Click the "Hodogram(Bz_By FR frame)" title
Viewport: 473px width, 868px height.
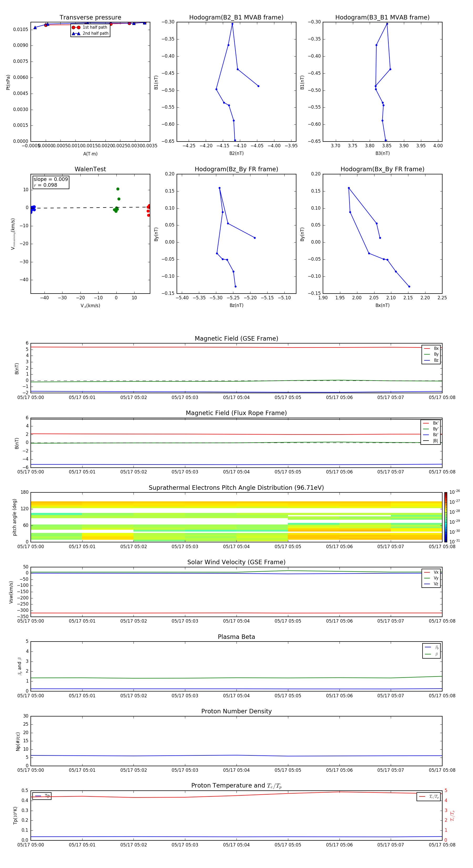click(x=236, y=169)
